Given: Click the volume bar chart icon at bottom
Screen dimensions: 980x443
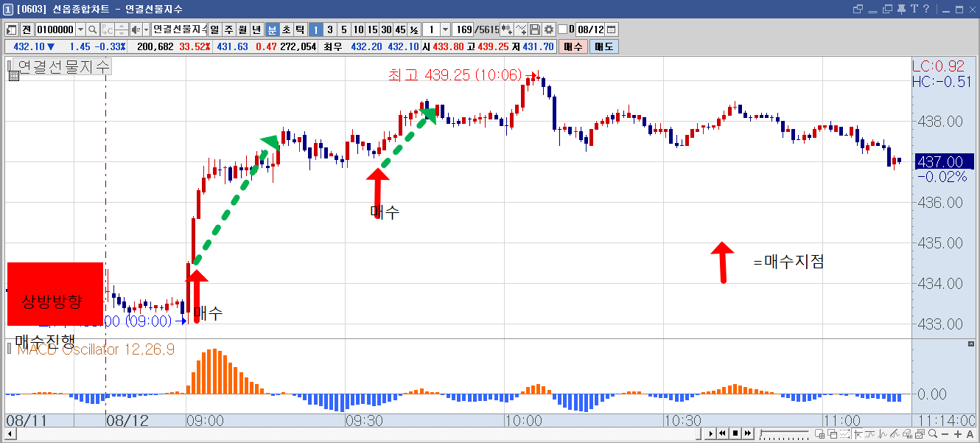Looking at the screenshot, I should 907,434.
